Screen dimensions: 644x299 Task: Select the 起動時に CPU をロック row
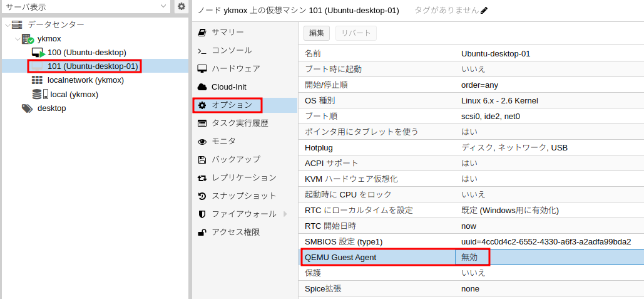tap(471, 194)
